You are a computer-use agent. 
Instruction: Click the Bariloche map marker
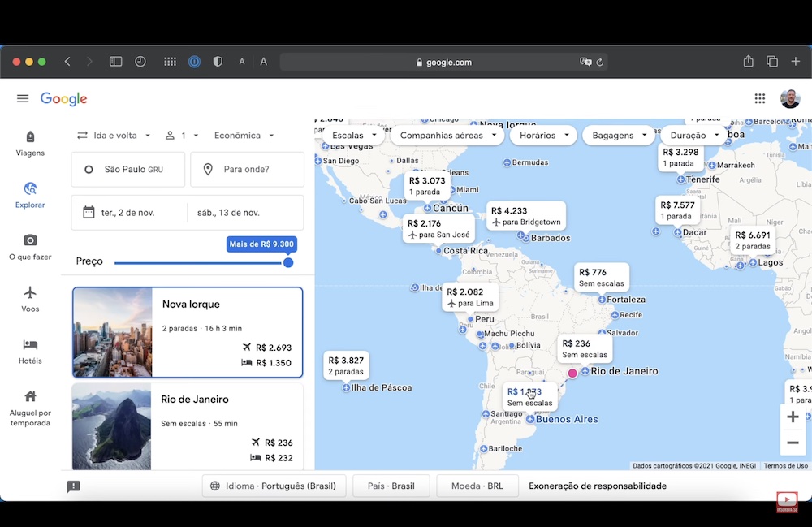pos(483,449)
